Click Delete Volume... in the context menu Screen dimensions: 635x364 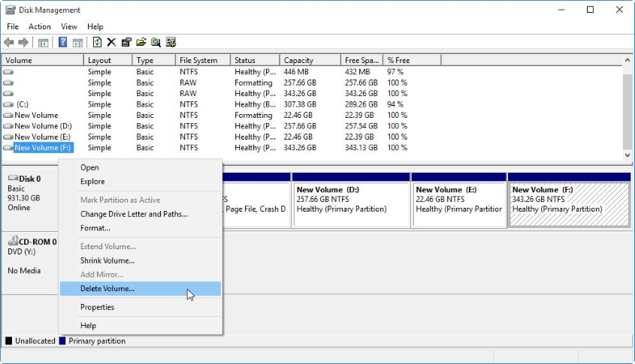click(140, 289)
